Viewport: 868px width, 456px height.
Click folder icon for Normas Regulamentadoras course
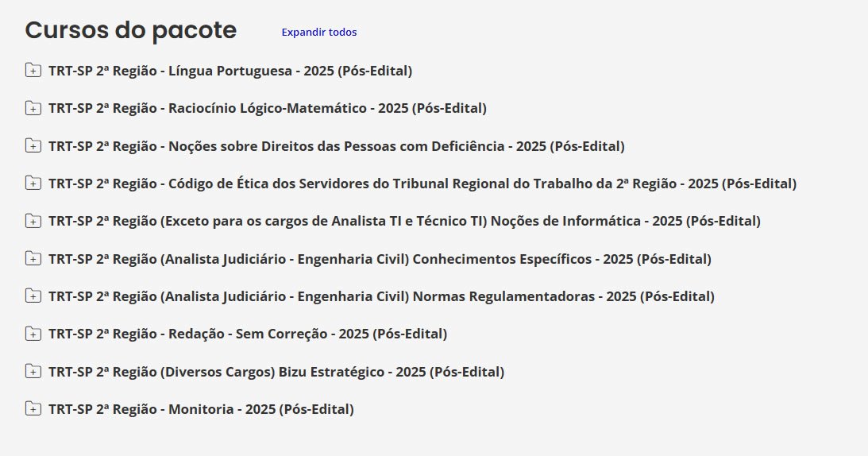pos(33,296)
